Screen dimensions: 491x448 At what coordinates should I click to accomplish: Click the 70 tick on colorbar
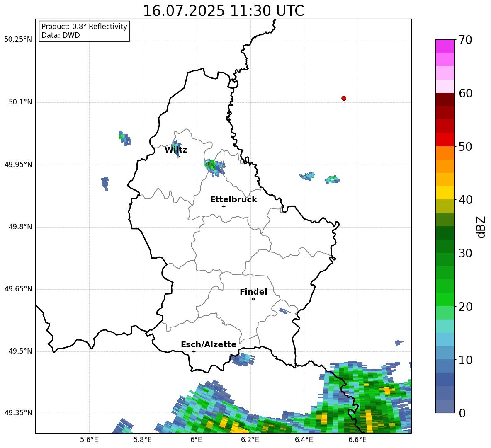[465, 40]
